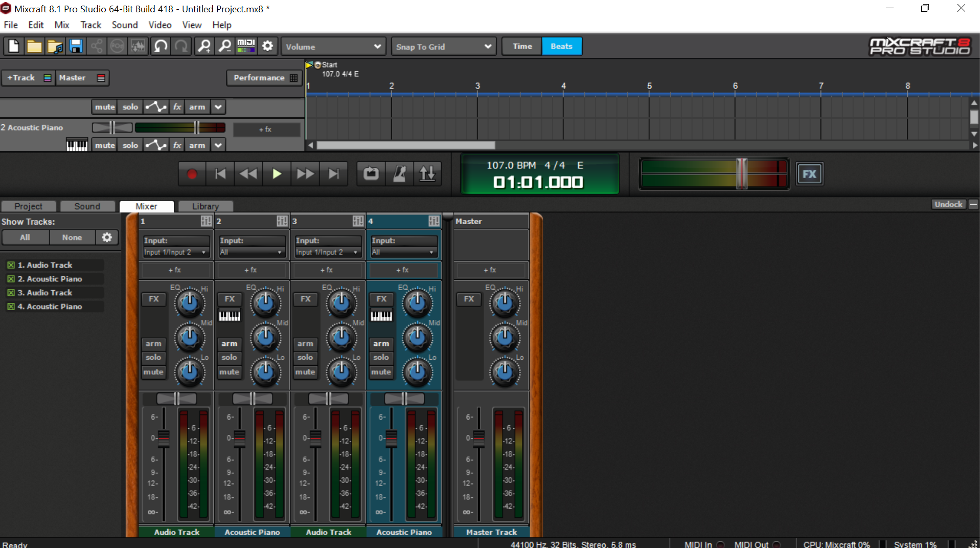
Task: Switch to the Project tab
Action: 29,206
